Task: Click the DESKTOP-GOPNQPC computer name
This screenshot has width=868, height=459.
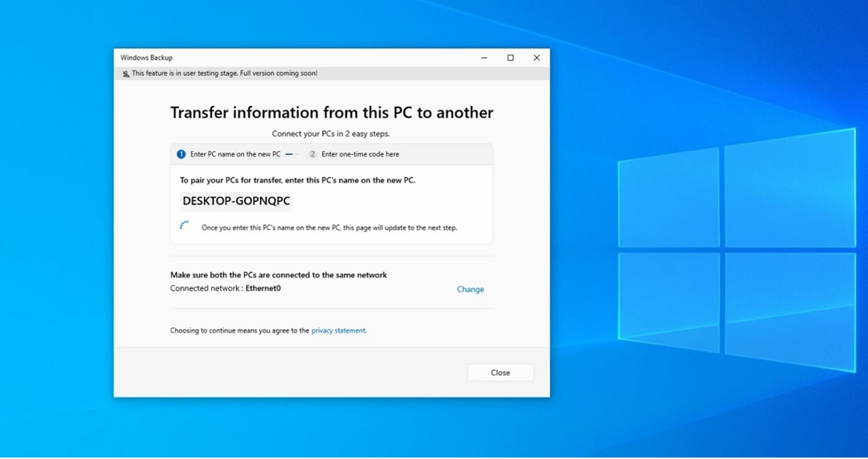Action: pyautogui.click(x=237, y=201)
